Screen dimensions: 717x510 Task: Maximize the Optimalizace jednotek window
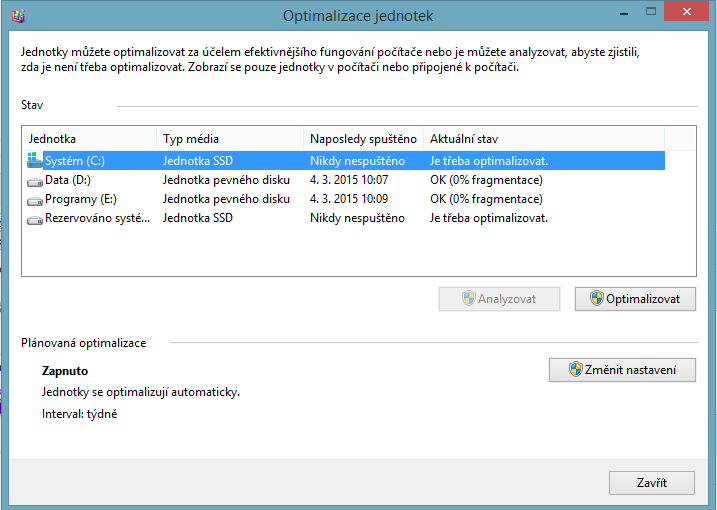(x=651, y=12)
